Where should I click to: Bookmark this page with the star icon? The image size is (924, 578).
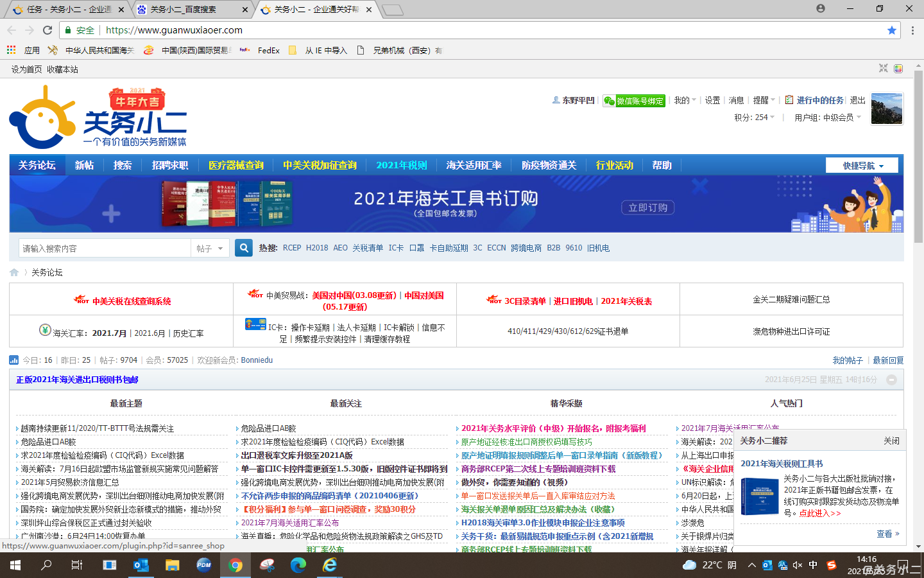[x=892, y=30]
